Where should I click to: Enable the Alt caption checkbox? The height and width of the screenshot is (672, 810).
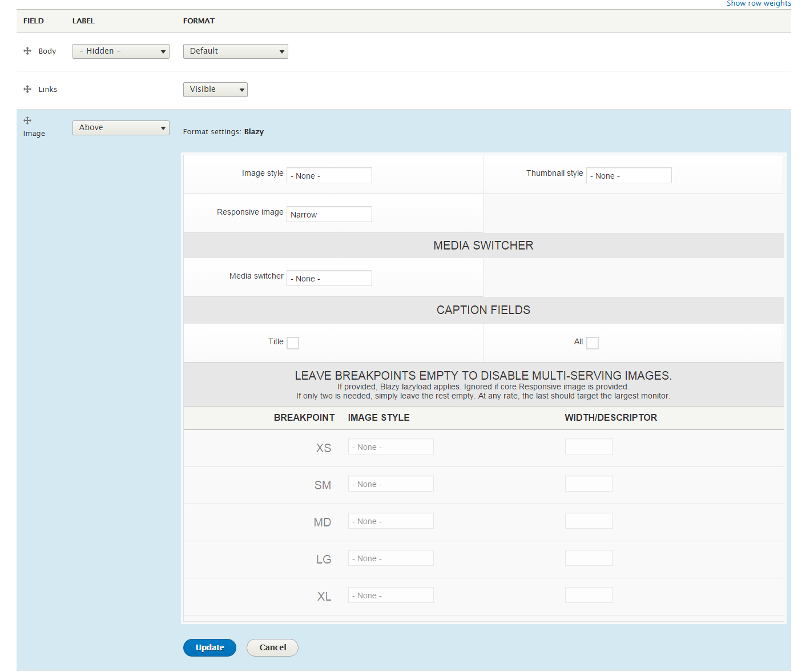tap(593, 343)
